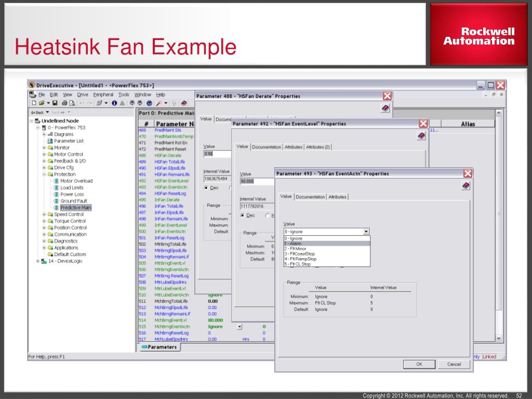
Task: Click the Parameters tab at the bottom
Action: pyautogui.click(x=159, y=347)
